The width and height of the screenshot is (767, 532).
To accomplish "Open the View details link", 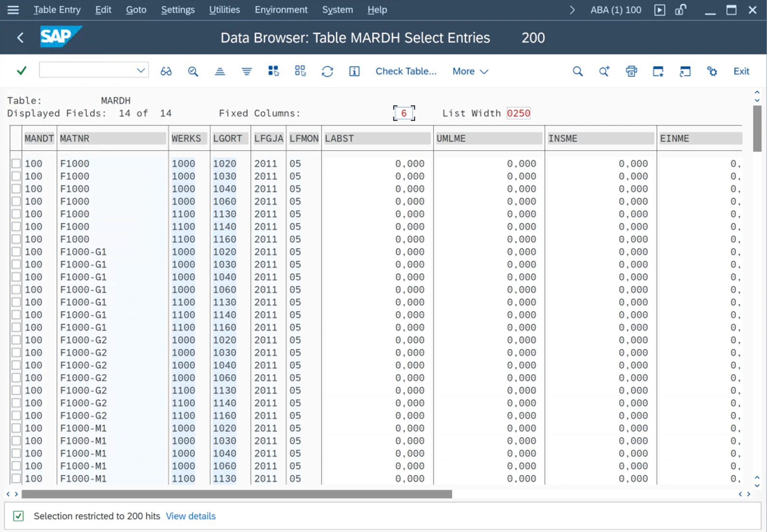I will point(191,516).
